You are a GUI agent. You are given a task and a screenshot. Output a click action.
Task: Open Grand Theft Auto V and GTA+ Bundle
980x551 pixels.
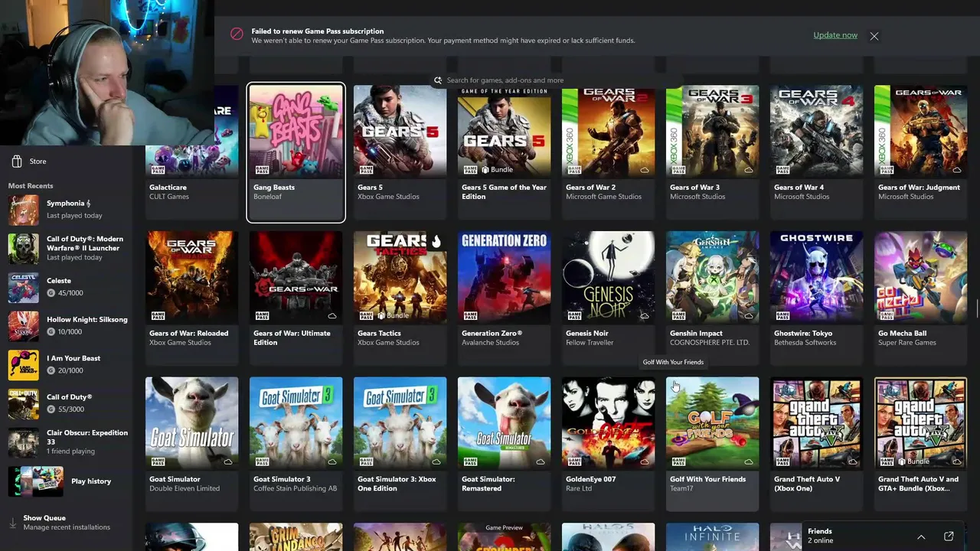coord(920,444)
